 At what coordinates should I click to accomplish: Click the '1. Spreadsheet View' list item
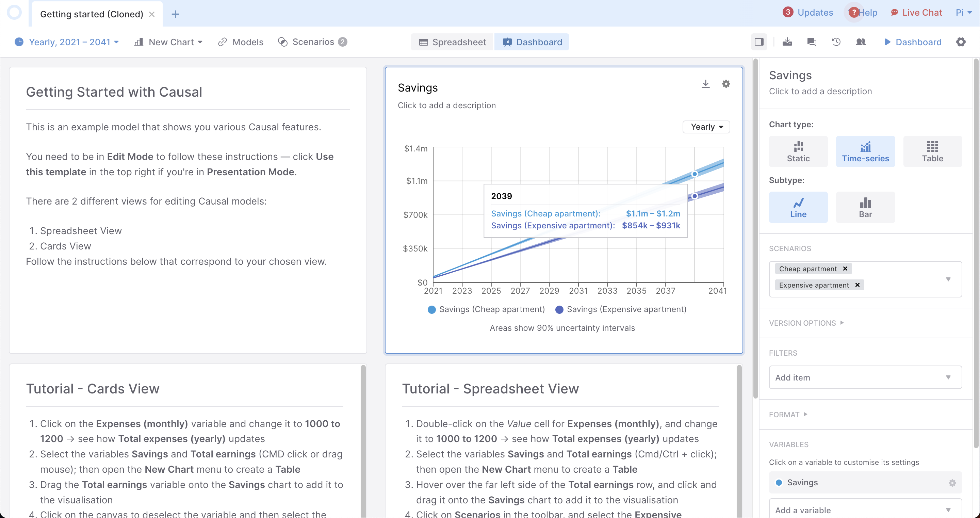coord(75,231)
